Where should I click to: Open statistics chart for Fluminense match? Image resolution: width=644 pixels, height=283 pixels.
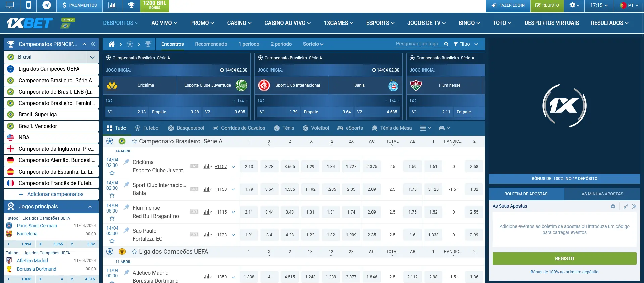tap(208, 212)
